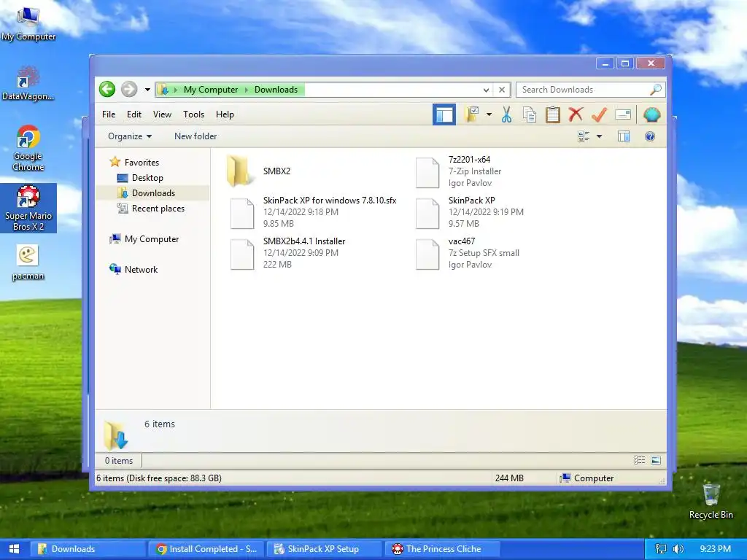Select the SkinPack XP 9.57 MB file
Screen dimensions: 747x560
click(470, 212)
